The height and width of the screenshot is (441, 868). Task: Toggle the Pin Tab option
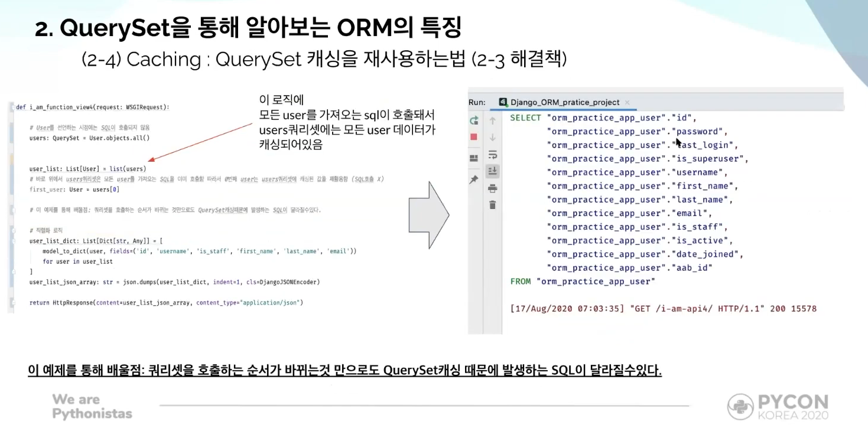pos(473,175)
